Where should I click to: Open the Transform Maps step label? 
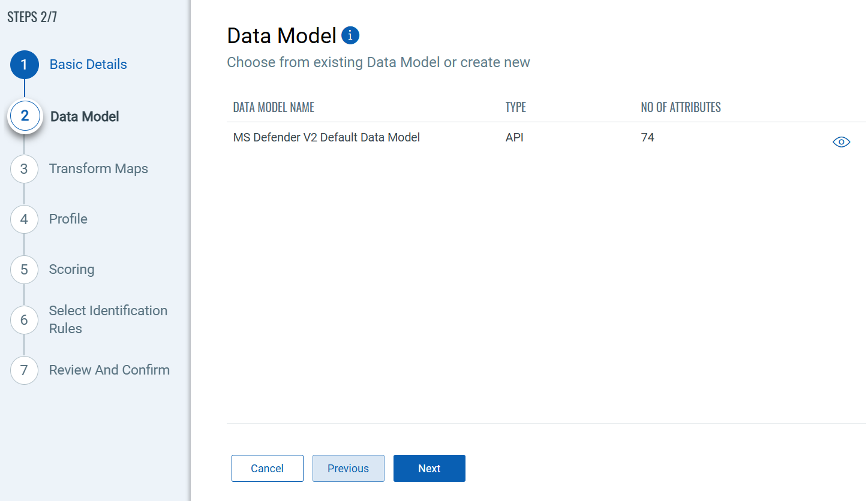(98, 169)
